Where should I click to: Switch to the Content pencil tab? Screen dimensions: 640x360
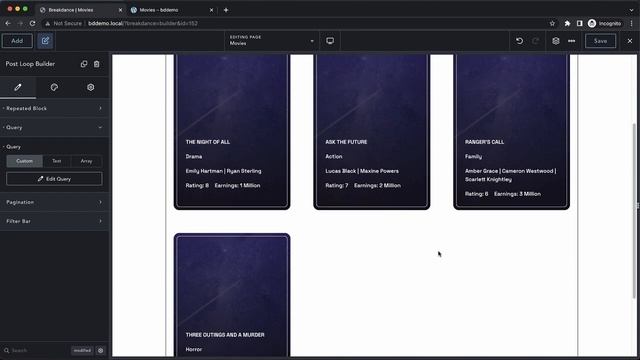pyautogui.click(x=18, y=87)
